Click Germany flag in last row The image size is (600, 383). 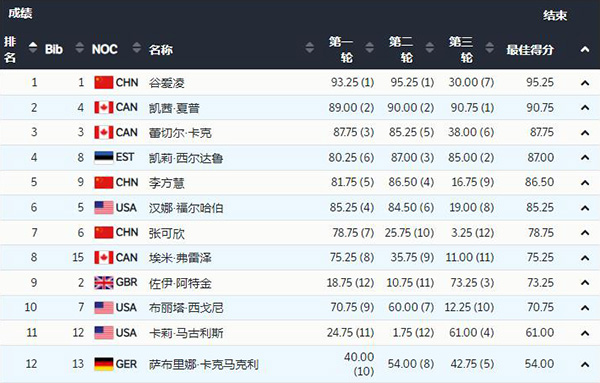(104, 364)
